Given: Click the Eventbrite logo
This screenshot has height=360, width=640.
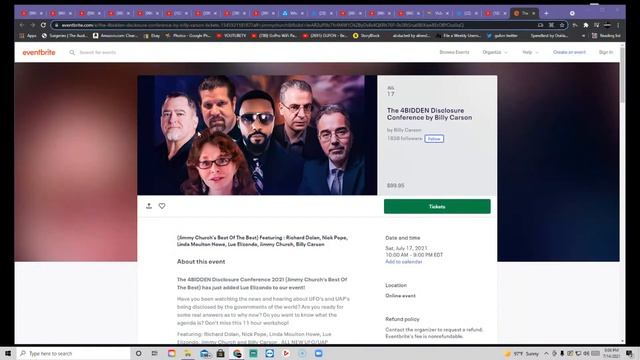Looking at the screenshot, I should pyautogui.click(x=39, y=52).
